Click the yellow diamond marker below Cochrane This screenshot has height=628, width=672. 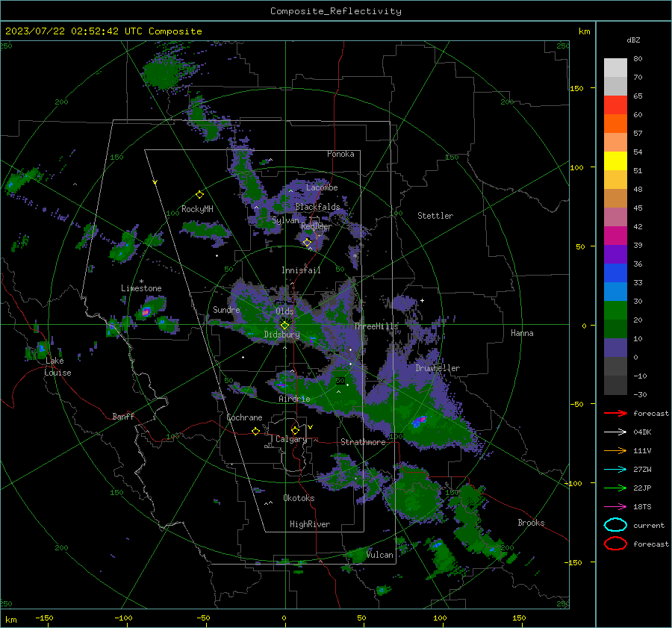[x=255, y=432]
